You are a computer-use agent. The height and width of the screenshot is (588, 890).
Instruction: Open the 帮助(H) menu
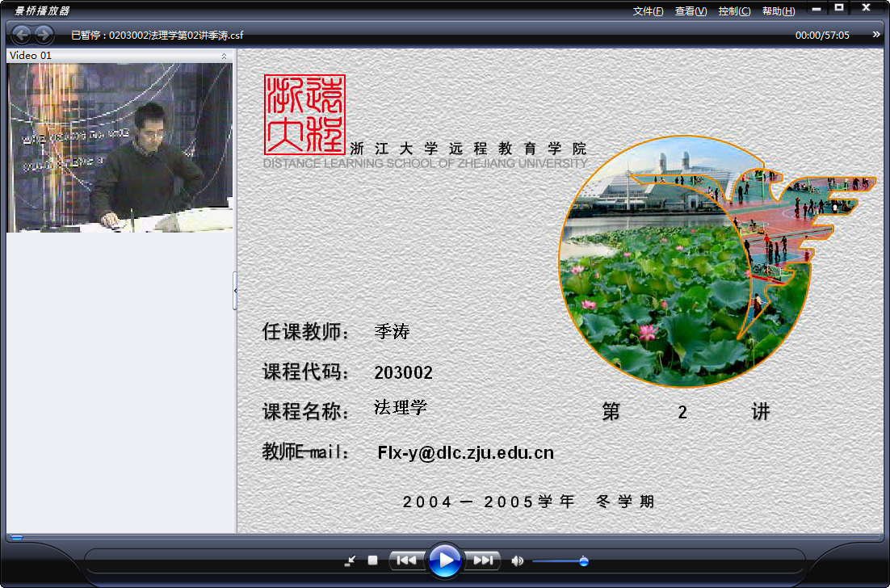pyautogui.click(x=779, y=11)
